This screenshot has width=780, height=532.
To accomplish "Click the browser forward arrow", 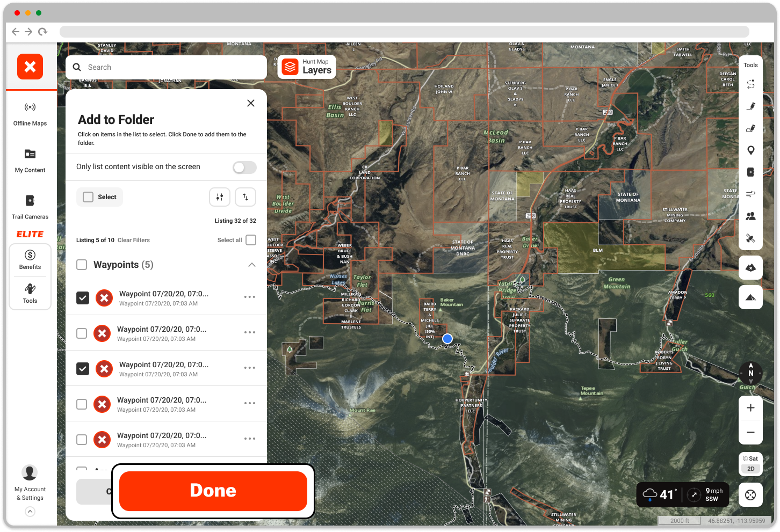I will tap(28, 32).
